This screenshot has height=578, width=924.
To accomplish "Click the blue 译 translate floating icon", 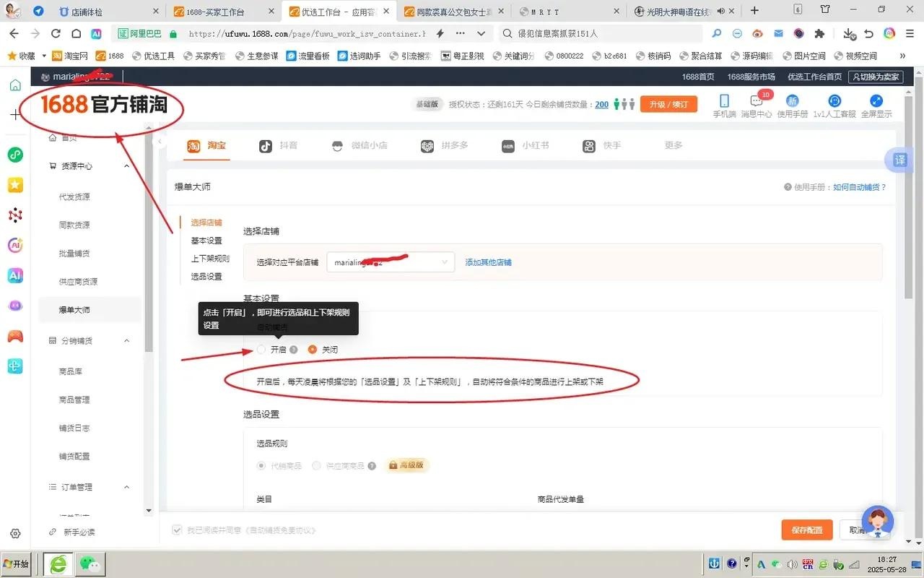I will pos(899,160).
